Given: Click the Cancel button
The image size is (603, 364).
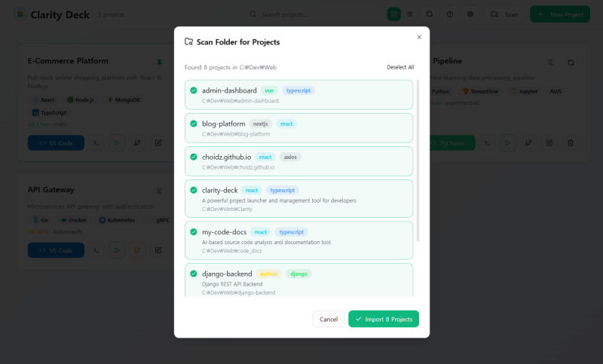Looking at the screenshot, I should (x=329, y=319).
